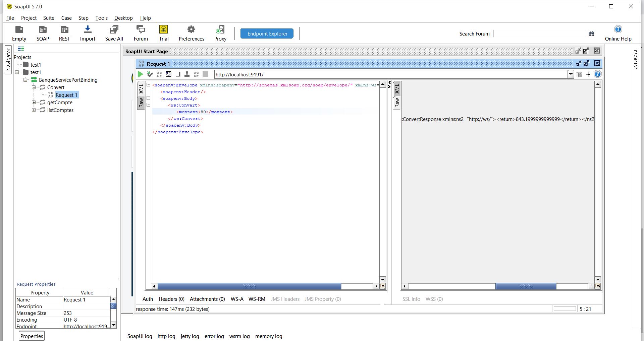Collapse the Convert operation node
Image resolution: width=644 pixels, height=341 pixels.
point(34,87)
